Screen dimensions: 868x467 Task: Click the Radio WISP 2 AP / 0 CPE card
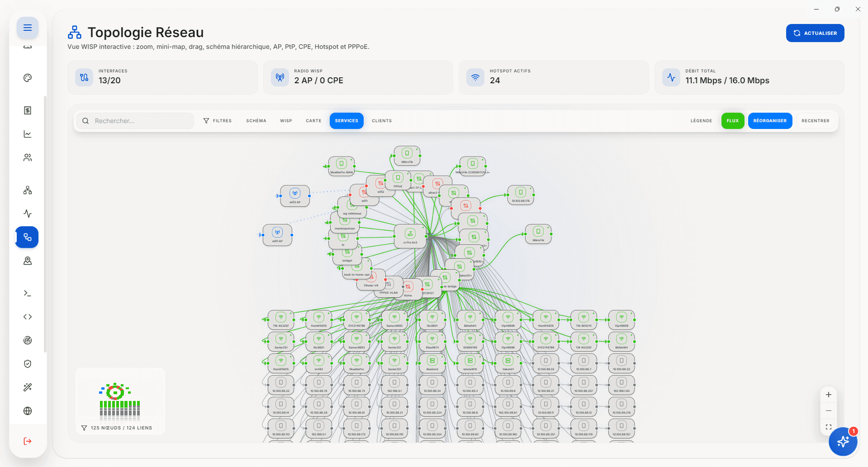[358, 77]
